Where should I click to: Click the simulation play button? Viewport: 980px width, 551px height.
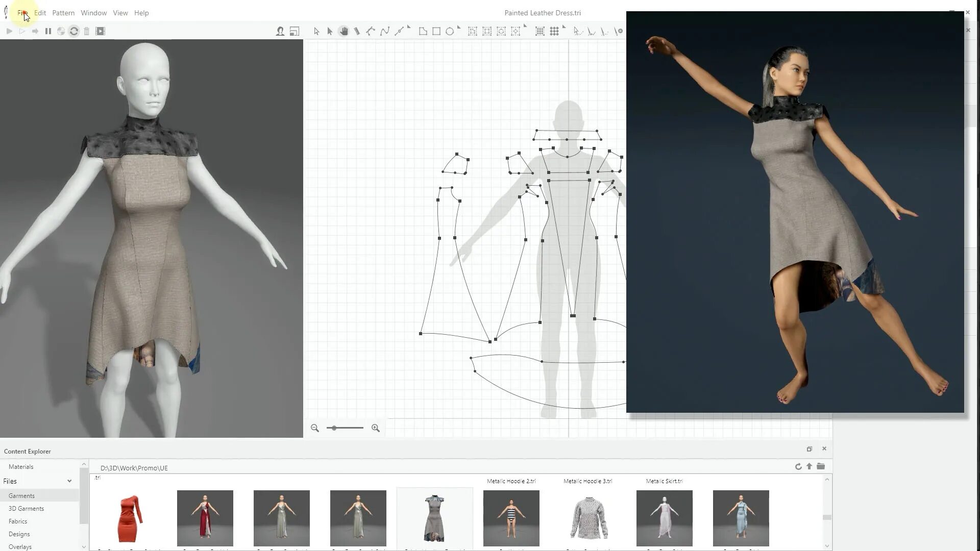tap(9, 31)
